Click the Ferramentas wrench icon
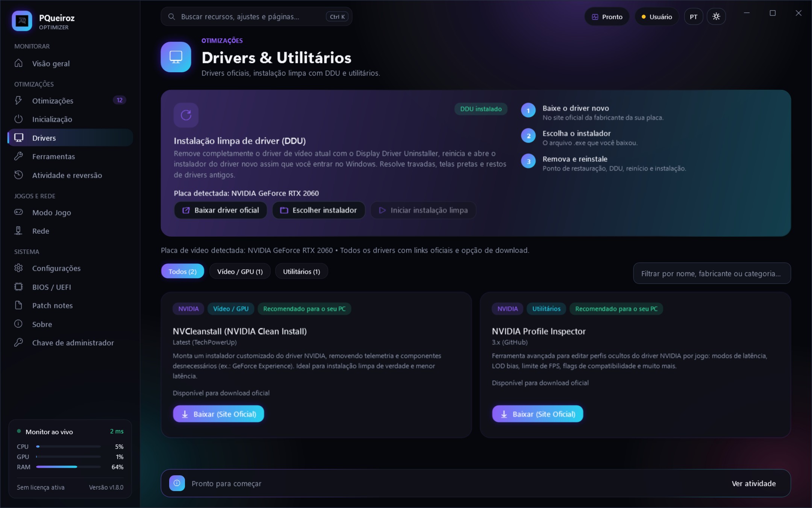This screenshot has width=812, height=508. coord(18,156)
